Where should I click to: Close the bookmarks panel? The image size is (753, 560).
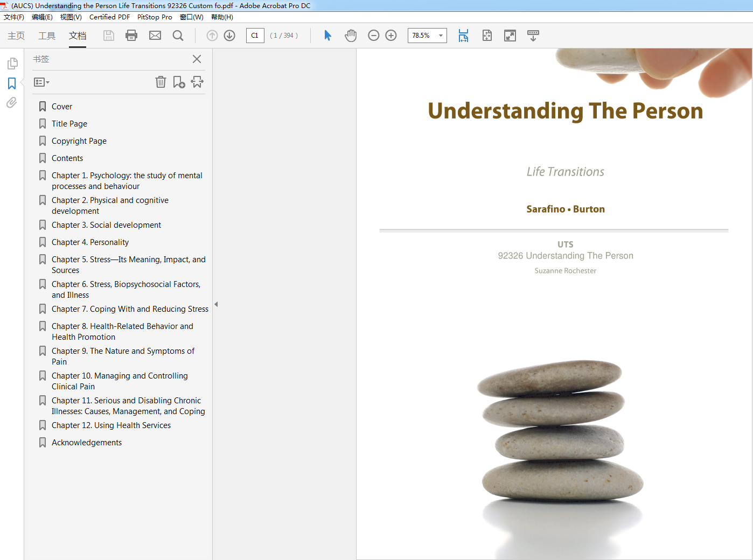pyautogui.click(x=197, y=59)
